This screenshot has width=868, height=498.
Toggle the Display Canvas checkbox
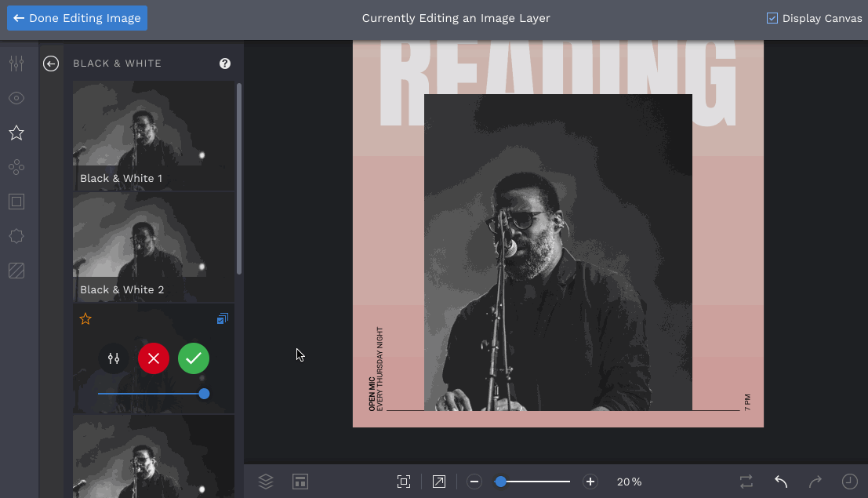pyautogui.click(x=772, y=18)
